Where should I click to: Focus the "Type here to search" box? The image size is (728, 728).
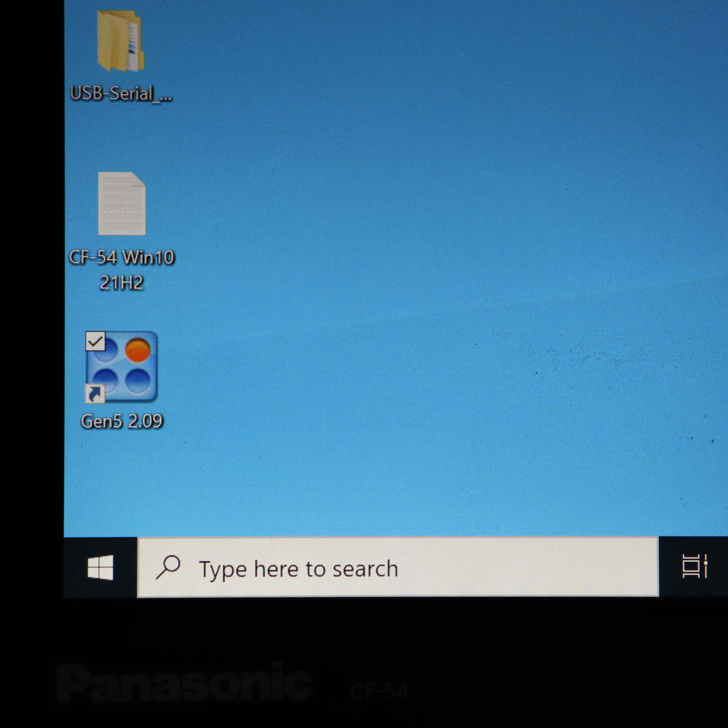(398, 567)
